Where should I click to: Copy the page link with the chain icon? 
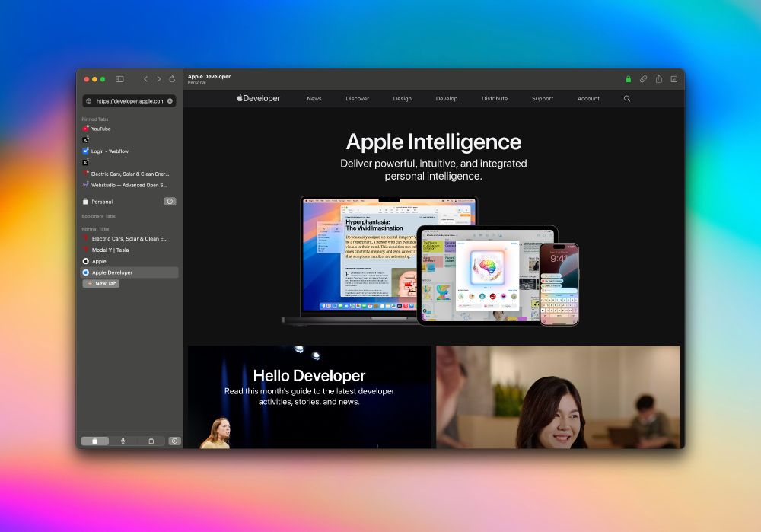(x=643, y=79)
